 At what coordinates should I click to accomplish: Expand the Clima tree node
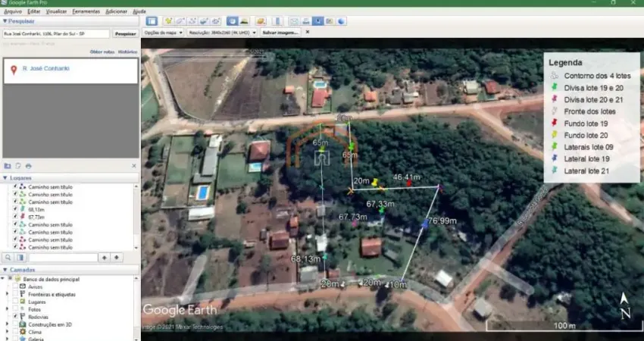pos(7,332)
